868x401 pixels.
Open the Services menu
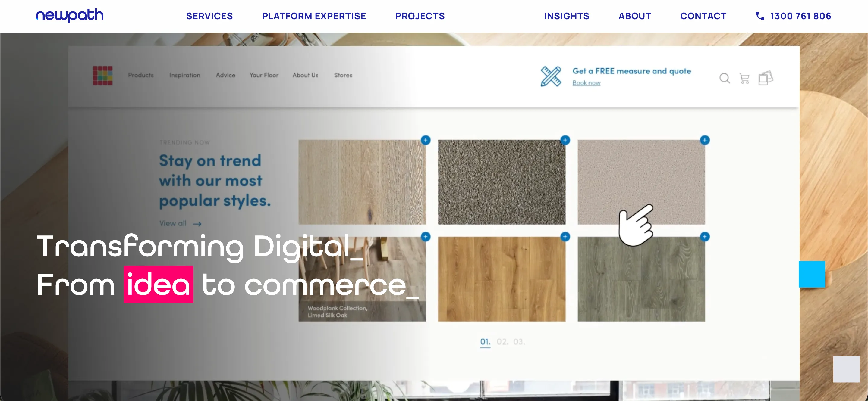[209, 16]
